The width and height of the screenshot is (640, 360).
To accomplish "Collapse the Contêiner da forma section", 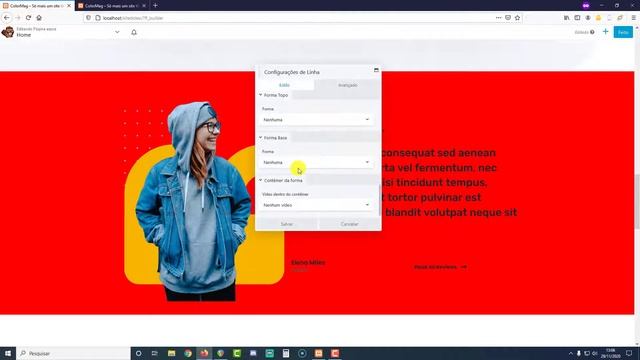I will 260,180.
